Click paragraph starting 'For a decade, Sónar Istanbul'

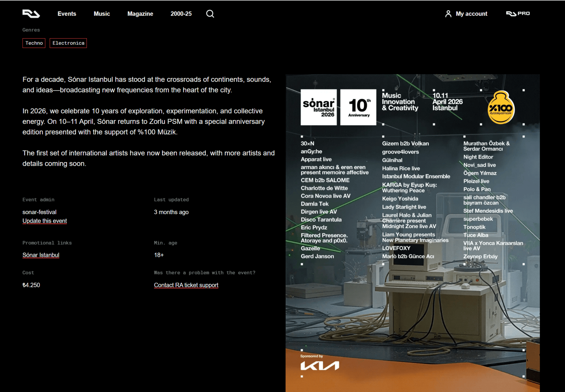[x=147, y=85]
